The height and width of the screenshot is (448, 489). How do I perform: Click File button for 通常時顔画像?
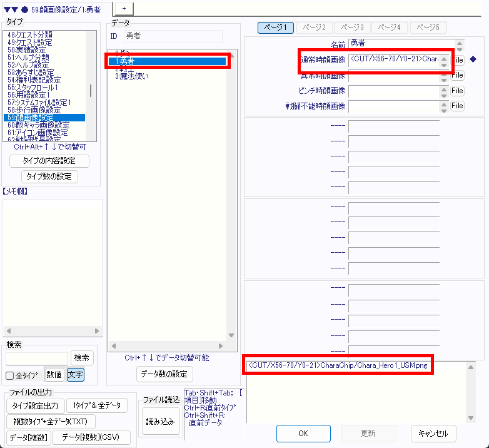[x=457, y=60]
